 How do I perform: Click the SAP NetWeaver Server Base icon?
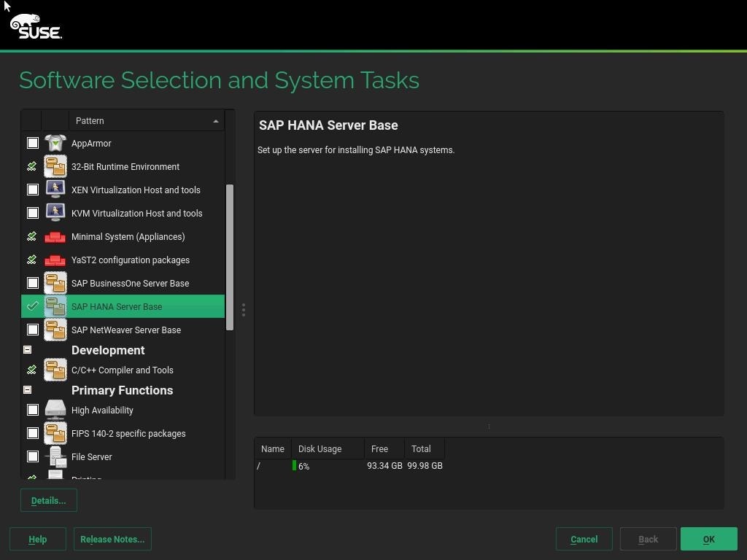click(55, 330)
